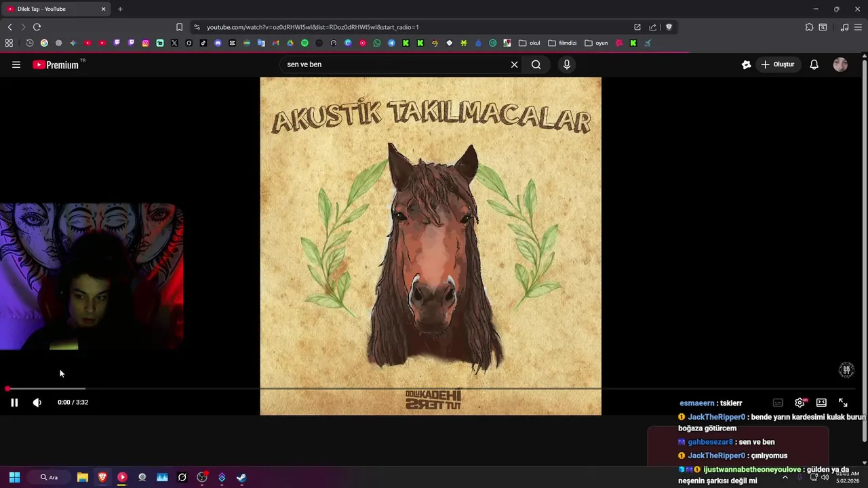
Task: Open the Windows Start menu
Action: click(14, 477)
